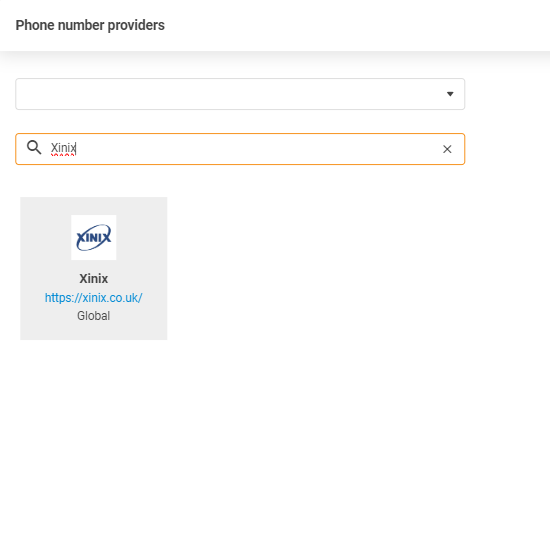
Task: Visit the xinix.co.uk website
Action: [94, 298]
